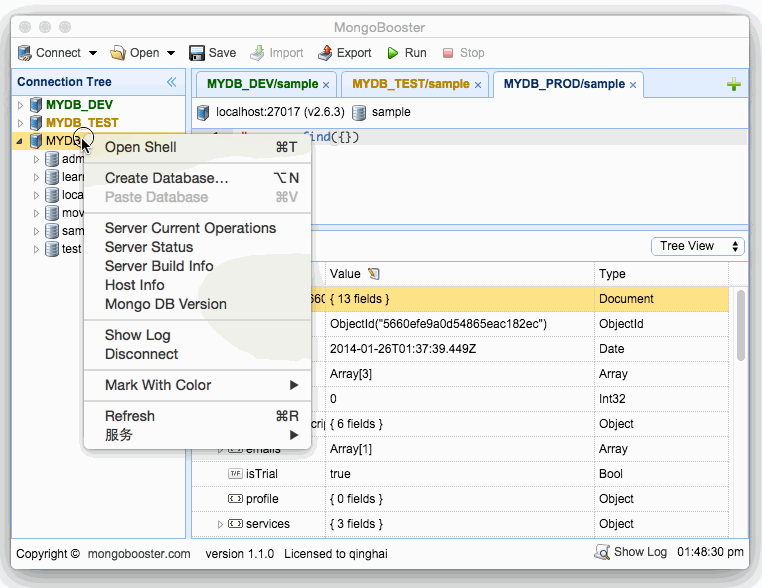Select the 2014-01-26T01:37:39.449Z date cell
762x588 pixels.
(459, 349)
